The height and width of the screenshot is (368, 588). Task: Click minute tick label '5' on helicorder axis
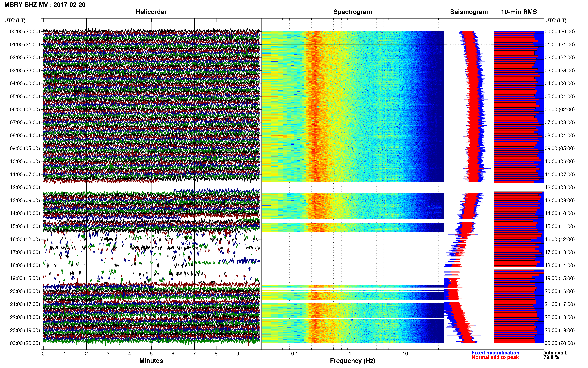(x=151, y=354)
